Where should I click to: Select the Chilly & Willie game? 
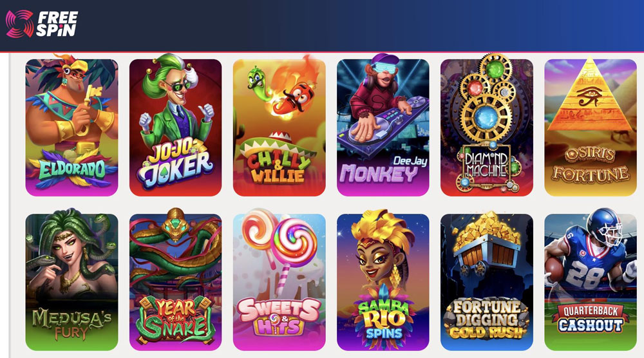(x=279, y=127)
